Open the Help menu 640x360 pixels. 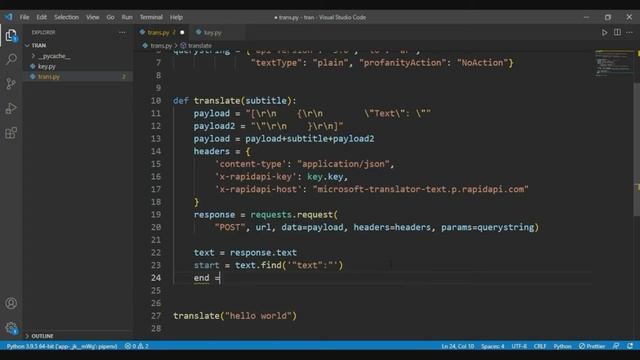tap(176, 17)
